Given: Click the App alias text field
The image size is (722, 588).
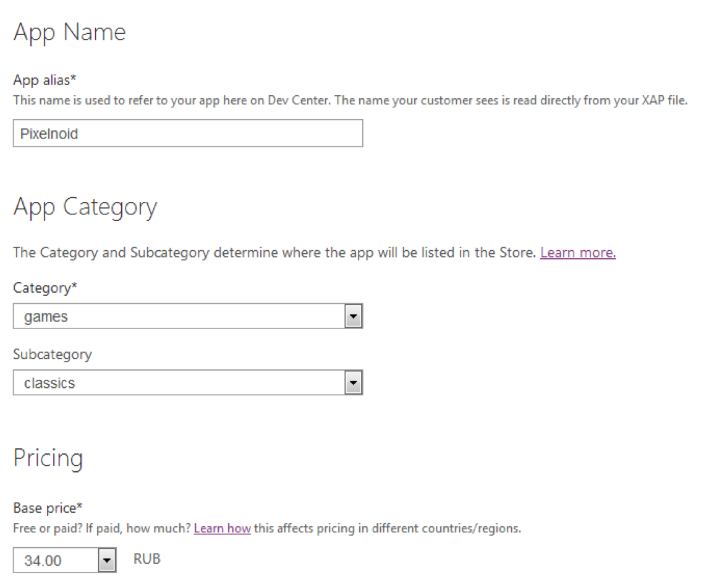Looking at the screenshot, I should point(187,133).
